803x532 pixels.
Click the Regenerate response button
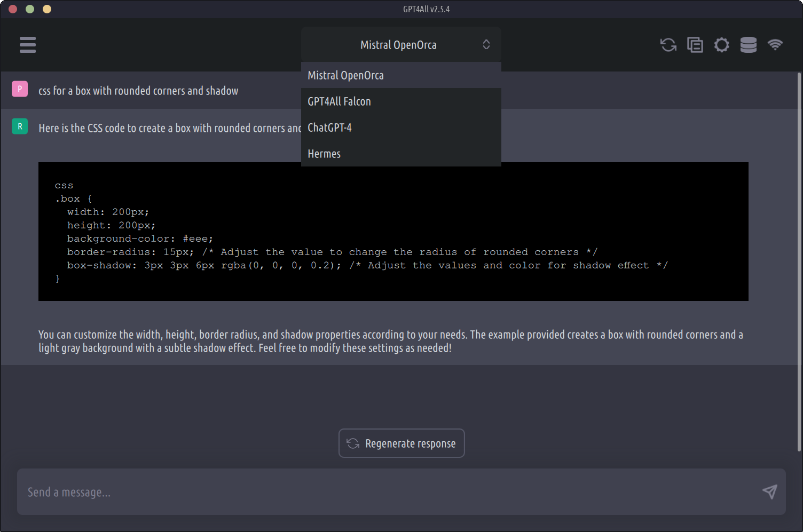pyautogui.click(x=401, y=443)
